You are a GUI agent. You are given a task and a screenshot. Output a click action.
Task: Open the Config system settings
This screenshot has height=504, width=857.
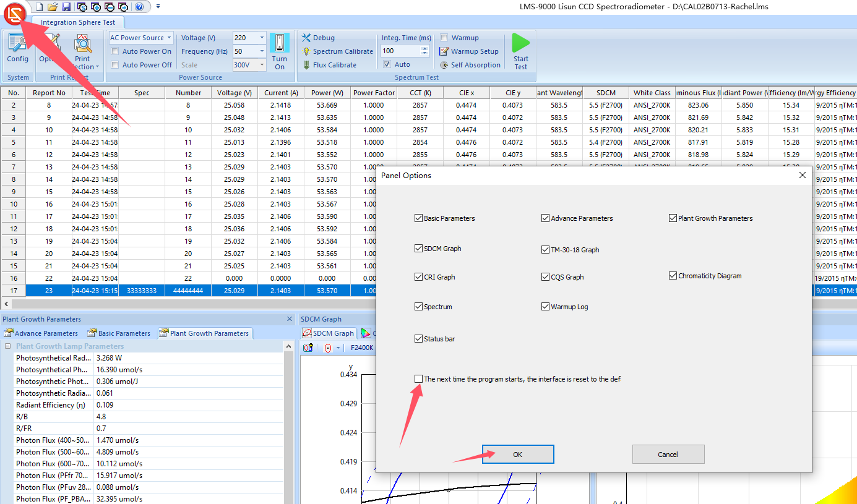tap(17, 49)
